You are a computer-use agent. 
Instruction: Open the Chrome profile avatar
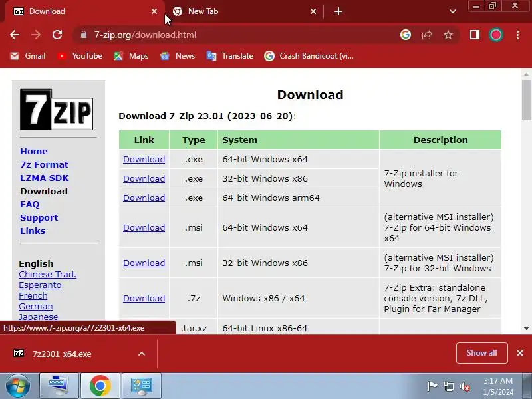pyautogui.click(x=496, y=35)
